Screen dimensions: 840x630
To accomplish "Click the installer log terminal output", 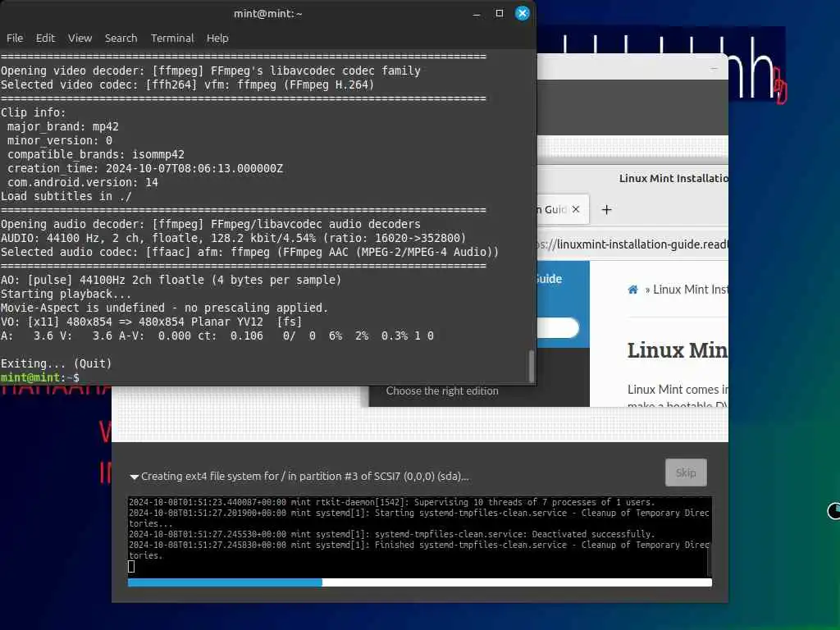I will click(x=418, y=537).
